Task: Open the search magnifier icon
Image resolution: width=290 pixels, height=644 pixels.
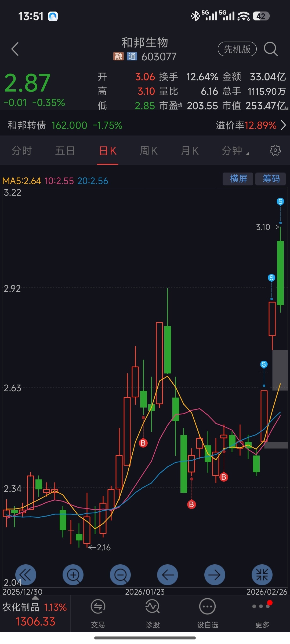Action: click(x=271, y=49)
